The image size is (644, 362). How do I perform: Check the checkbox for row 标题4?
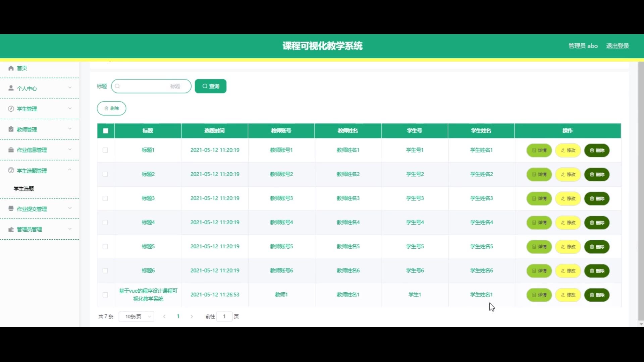[x=105, y=223]
